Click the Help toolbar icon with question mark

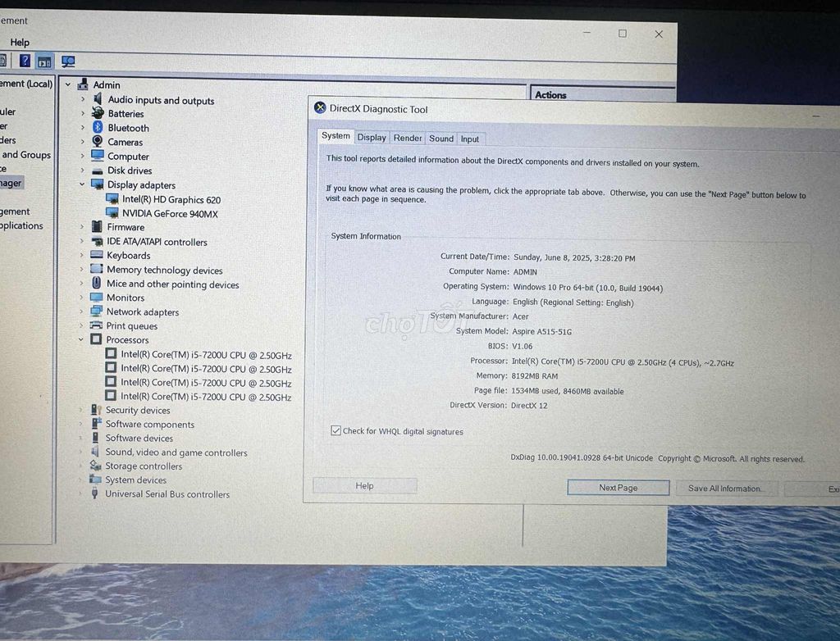[x=25, y=60]
